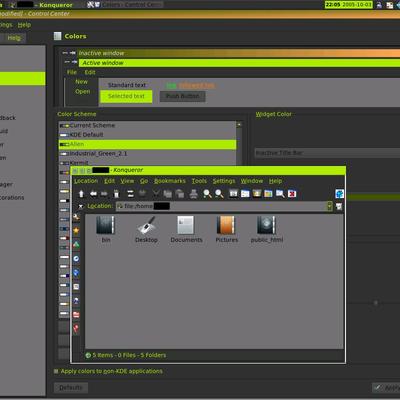Reload the folder view in Konqueror
This screenshot has height=400, width=400.
(130, 194)
